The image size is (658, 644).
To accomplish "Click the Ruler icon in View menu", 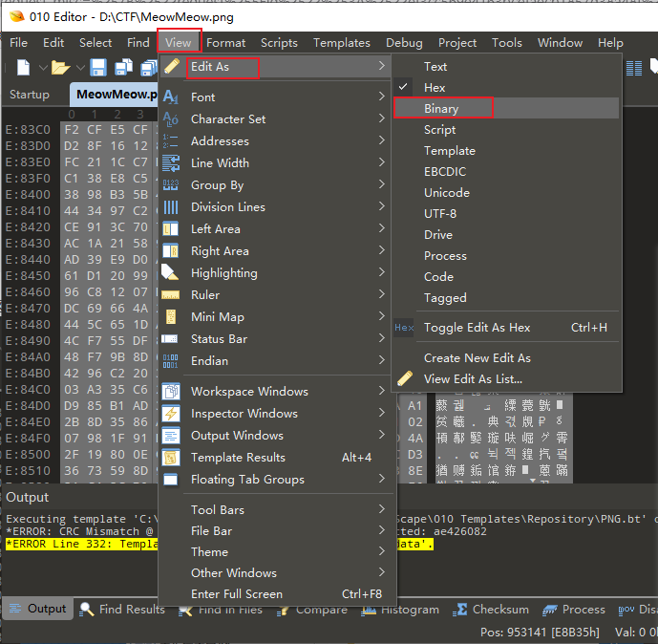I will click(170, 295).
